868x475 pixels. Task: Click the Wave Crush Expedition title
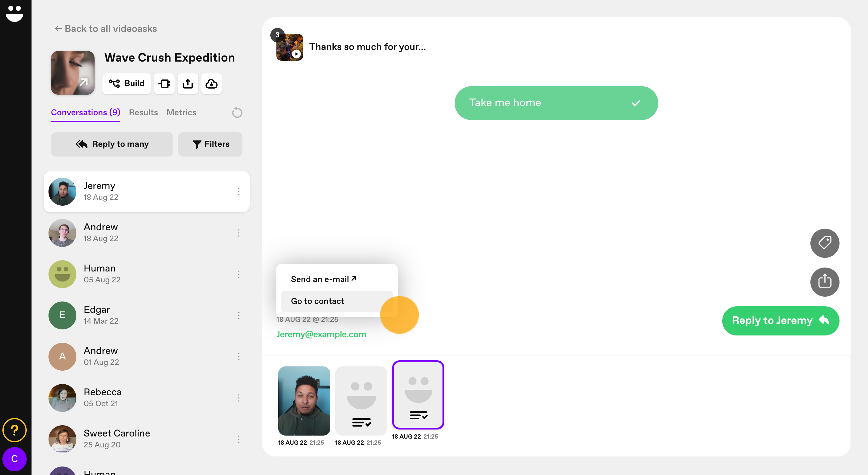[169, 58]
